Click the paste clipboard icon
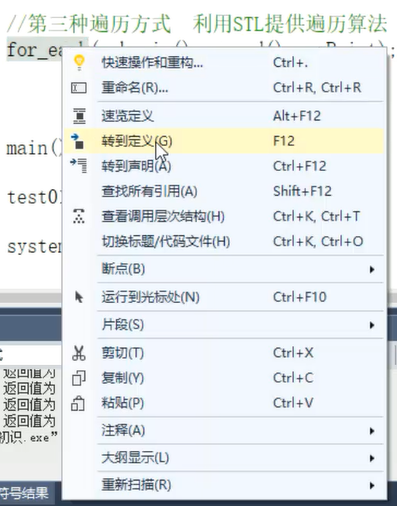Screen dimensions: 397x506 click(78, 403)
